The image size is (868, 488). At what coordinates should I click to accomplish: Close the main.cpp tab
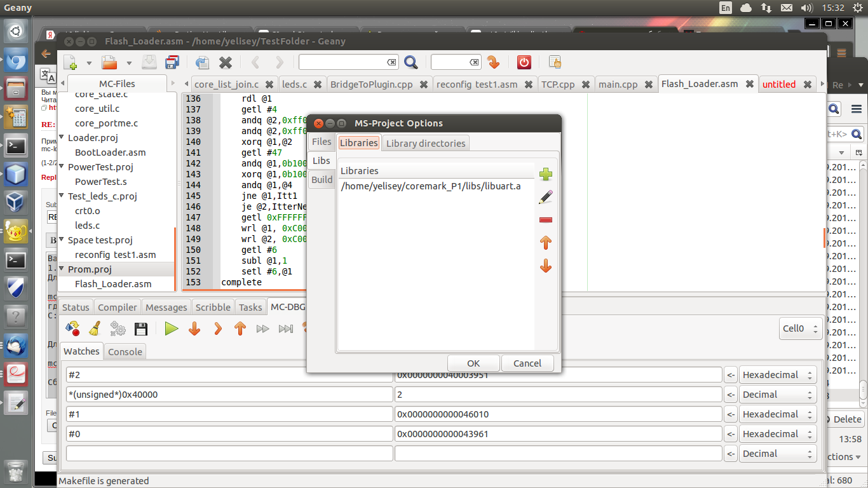648,84
